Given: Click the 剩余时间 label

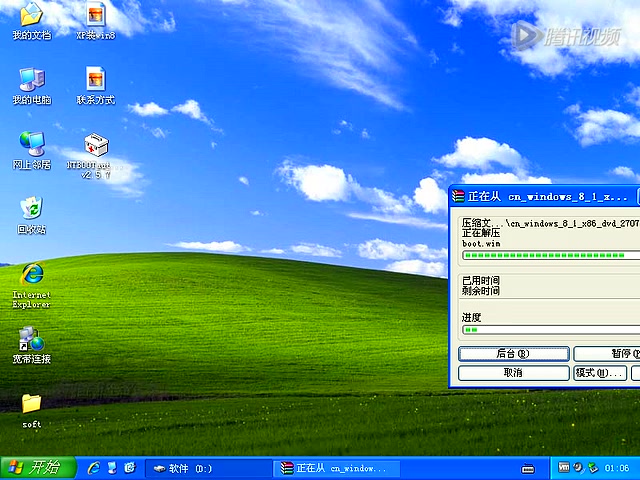Looking at the screenshot, I should (481, 291).
